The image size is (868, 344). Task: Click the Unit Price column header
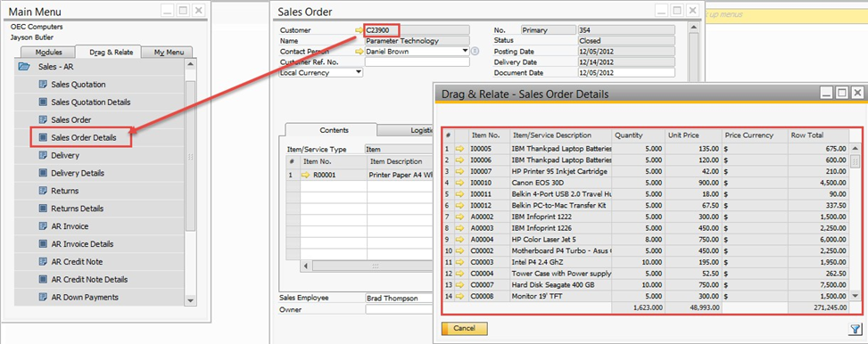tap(694, 135)
